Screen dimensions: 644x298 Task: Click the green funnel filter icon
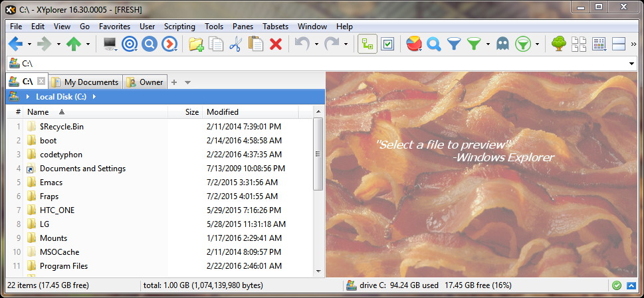click(x=474, y=44)
